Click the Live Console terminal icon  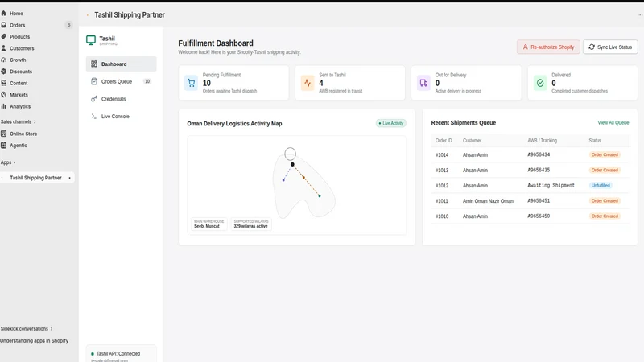point(94,116)
